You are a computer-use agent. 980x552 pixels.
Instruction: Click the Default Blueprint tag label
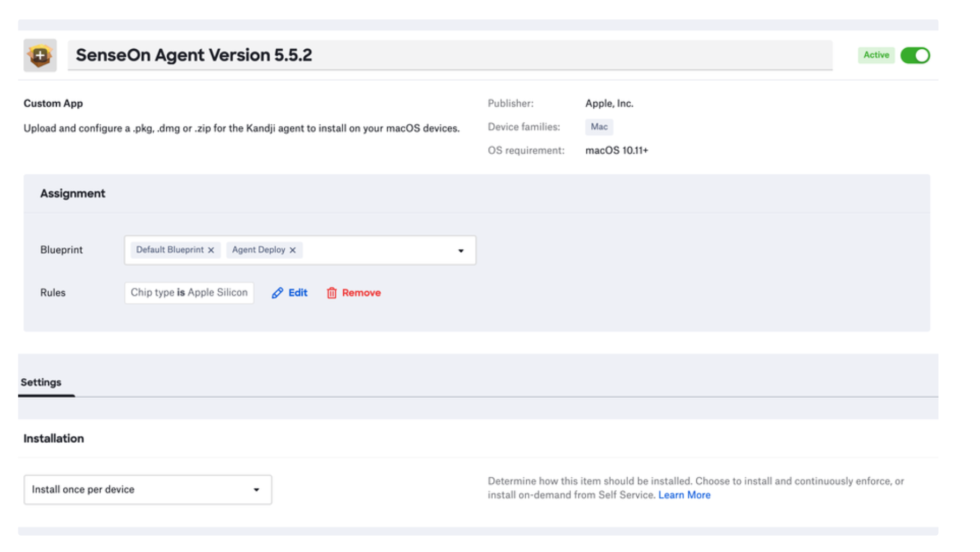169,250
